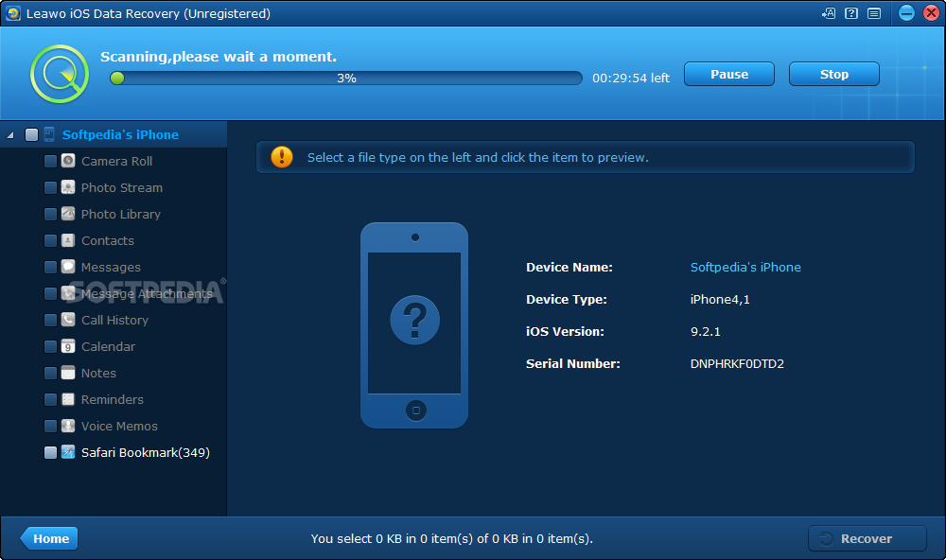Pause the scanning process
The image size is (946, 560).
728,74
